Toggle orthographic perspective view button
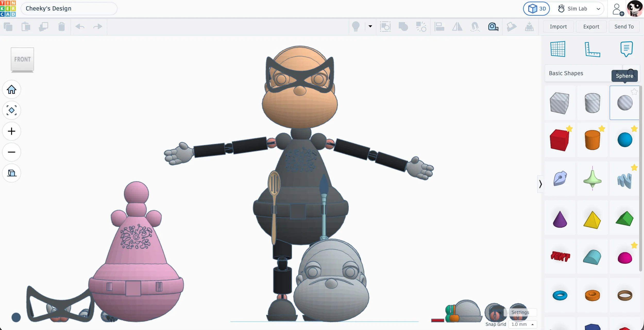 (x=12, y=173)
